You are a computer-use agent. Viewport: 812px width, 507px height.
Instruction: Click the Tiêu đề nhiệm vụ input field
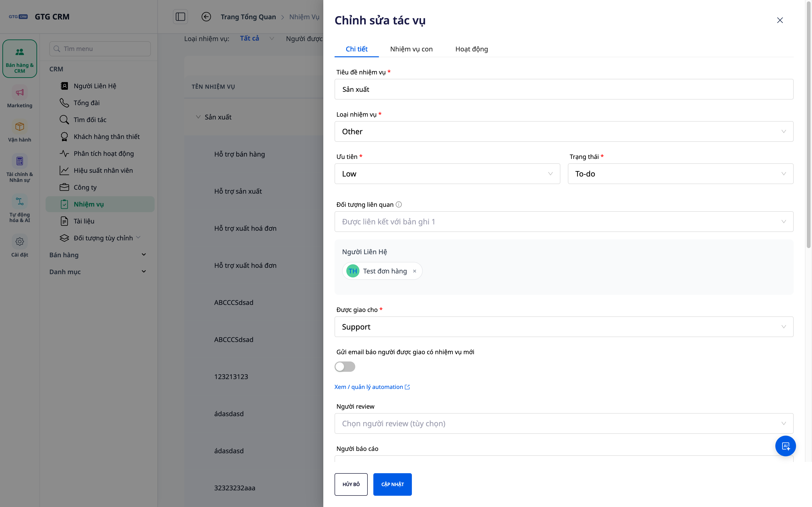(x=564, y=89)
